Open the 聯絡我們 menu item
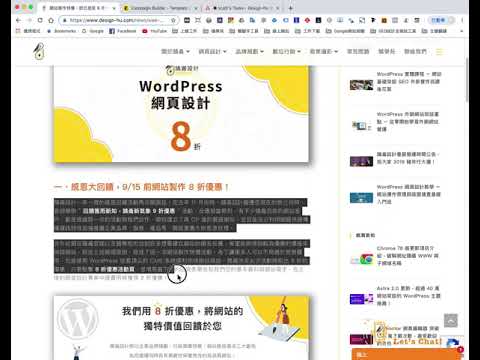This screenshot has height=360, width=480. click(415, 52)
